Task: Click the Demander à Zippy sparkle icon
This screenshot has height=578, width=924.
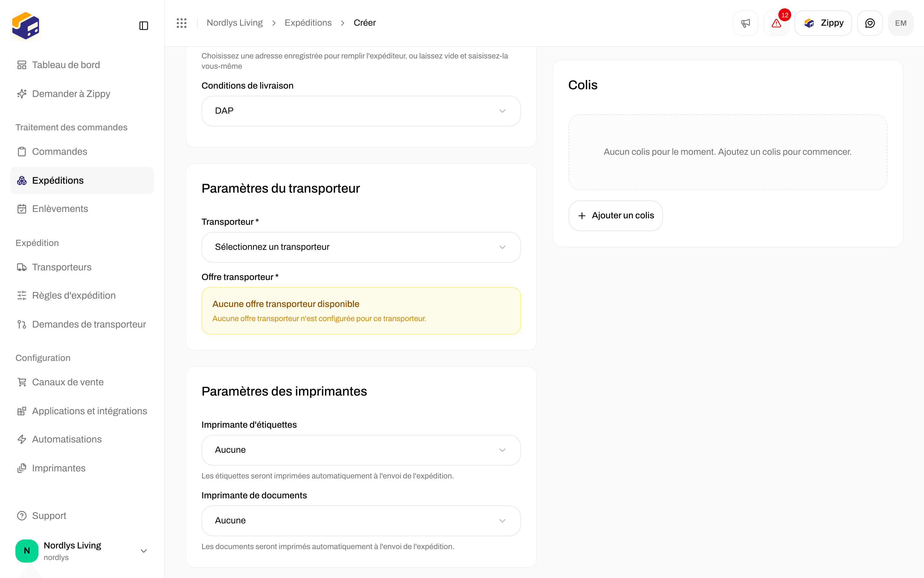Action: tap(22, 94)
